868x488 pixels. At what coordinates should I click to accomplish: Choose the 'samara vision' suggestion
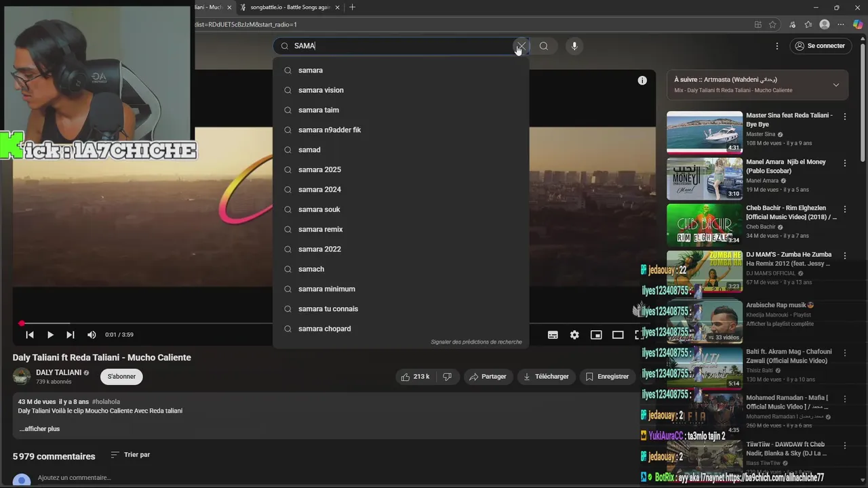(401, 90)
